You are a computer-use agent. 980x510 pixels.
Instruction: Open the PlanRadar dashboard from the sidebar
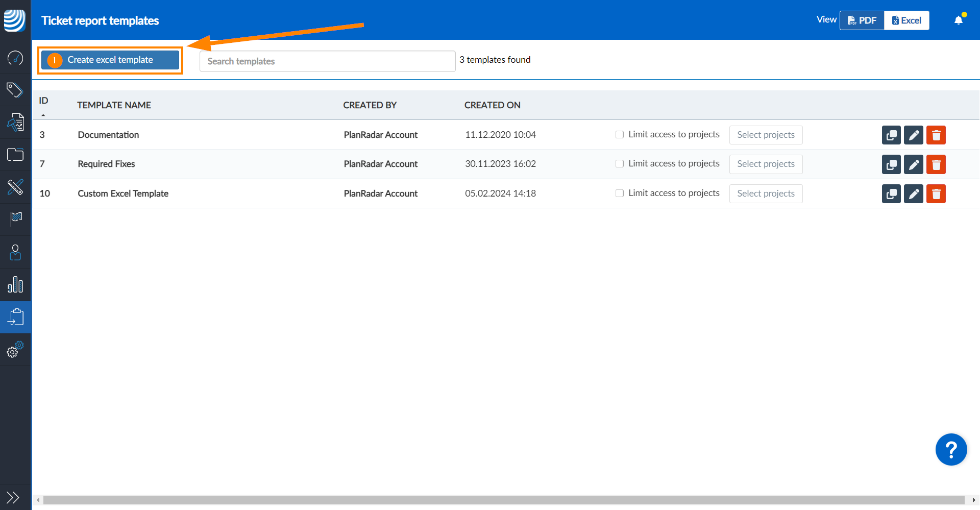click(x=15, y=58)
